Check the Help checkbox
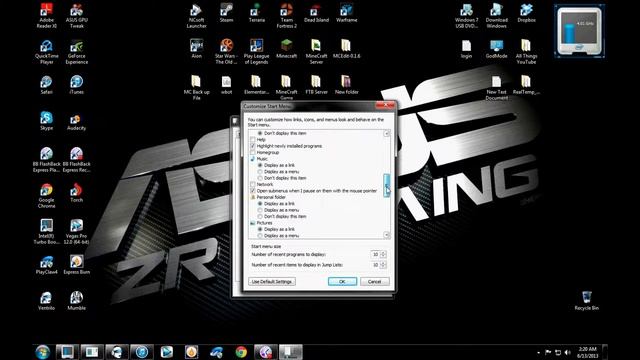 253,140
